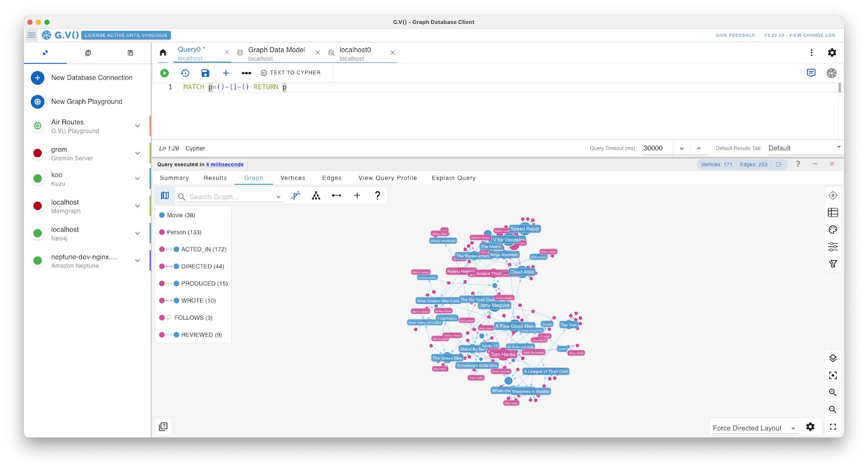Click the locate target icon in the right graph toolbar
The height and width of the screenshot is (469, 868).
(x=833, y=195)
